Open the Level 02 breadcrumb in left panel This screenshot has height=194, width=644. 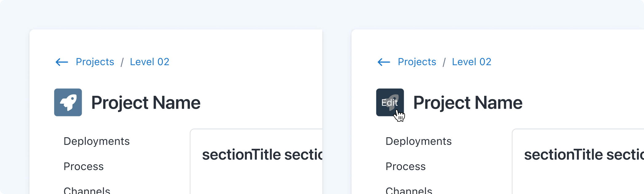[150, 62]
